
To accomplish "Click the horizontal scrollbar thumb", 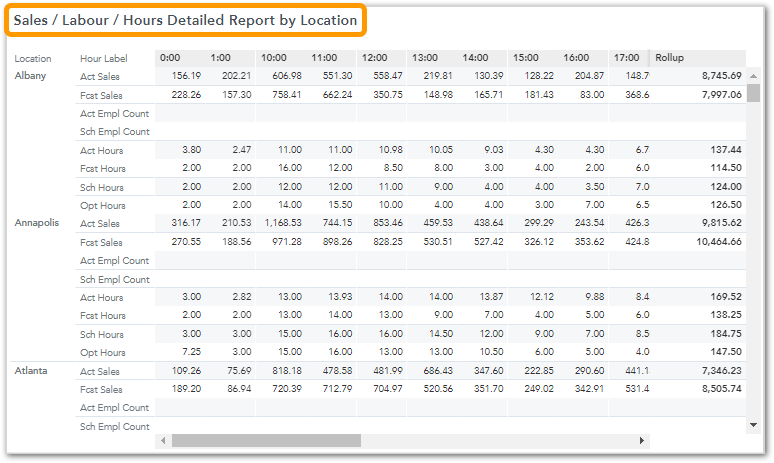I will click(x=266, y=440).
